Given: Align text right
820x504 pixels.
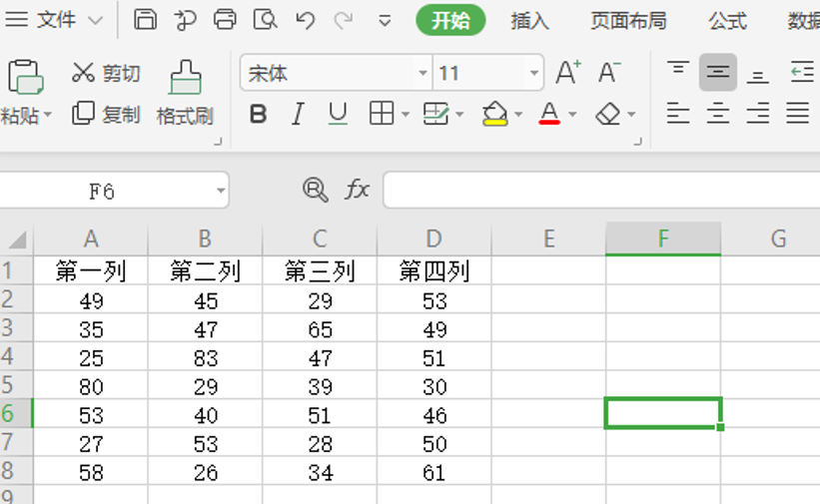Looking at the screenshot, I should [x=758, y=113].
